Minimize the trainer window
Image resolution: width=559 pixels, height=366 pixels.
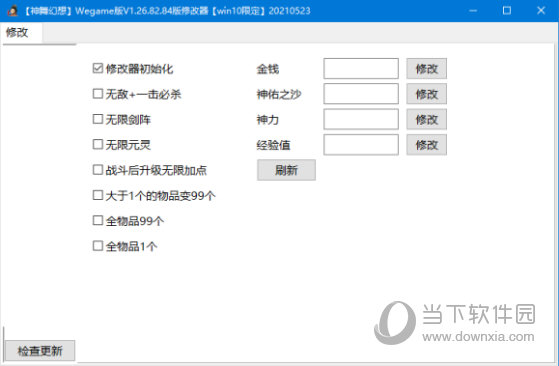click(x=473, y=11)
